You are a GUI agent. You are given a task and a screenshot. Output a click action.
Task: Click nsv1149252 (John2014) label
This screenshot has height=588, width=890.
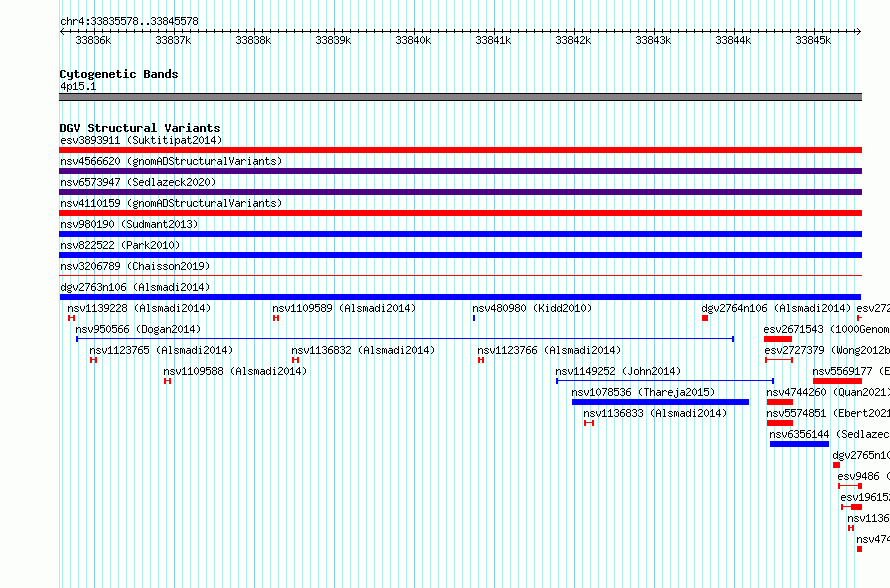(x=618, y=371)
